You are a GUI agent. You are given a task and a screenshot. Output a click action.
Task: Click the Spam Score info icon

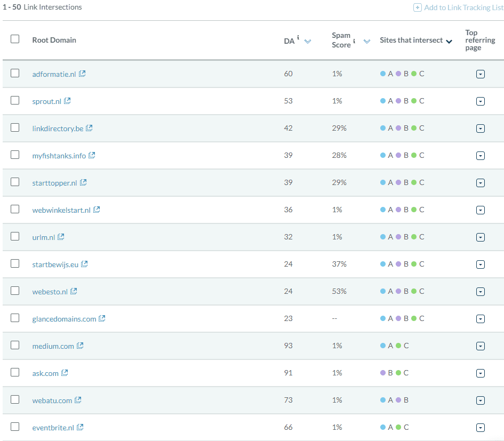coord(354,41)
